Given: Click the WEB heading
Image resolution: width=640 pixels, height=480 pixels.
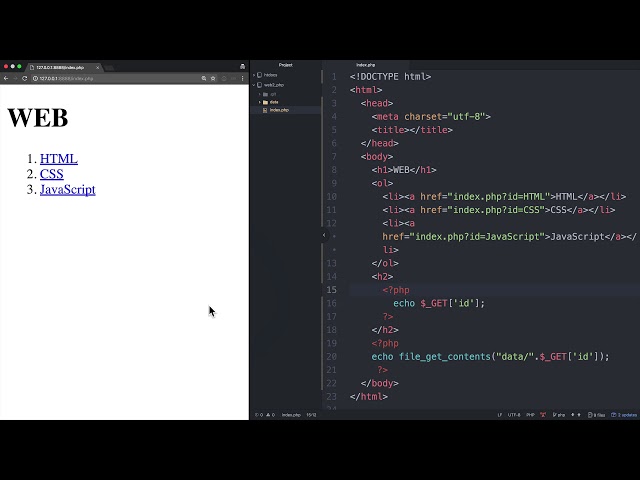Looking at the screenshot, I should pyautogui.click(x=38, y=118).
